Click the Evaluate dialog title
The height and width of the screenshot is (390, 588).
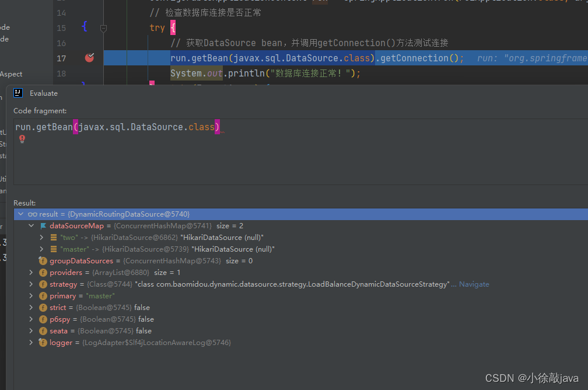pyautogui.click(x=44, y=93)
